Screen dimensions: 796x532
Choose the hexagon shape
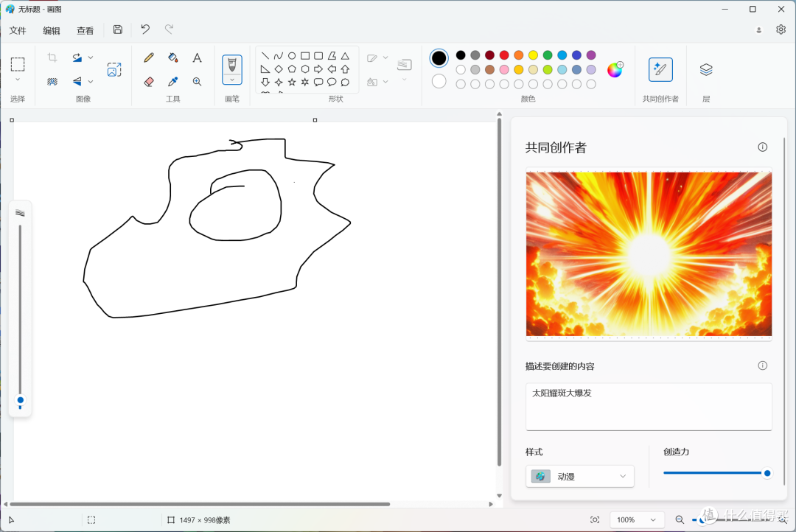(x=305, y=69)
